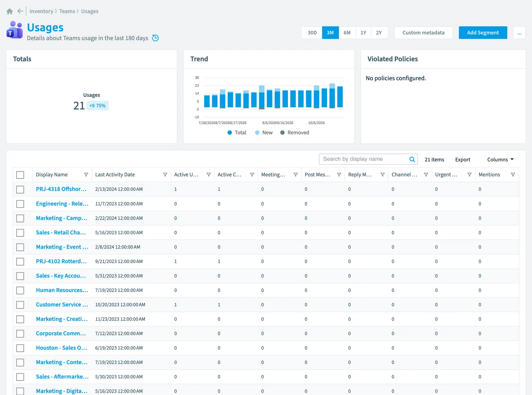532x395 pixels.
Task: Go to the home icon in breadcrumb
Action: click(x=10, y=11)
